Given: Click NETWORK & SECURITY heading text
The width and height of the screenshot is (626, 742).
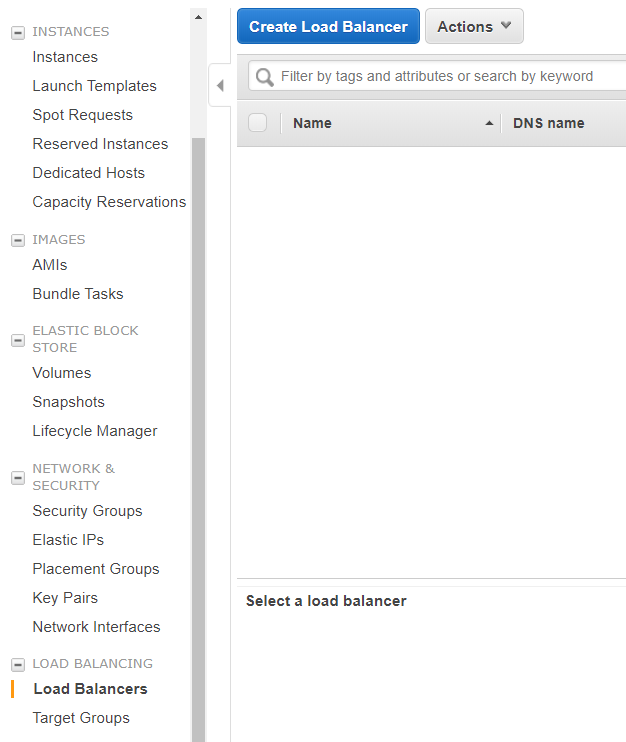Looking at the screenshot, I should point(73,477).
